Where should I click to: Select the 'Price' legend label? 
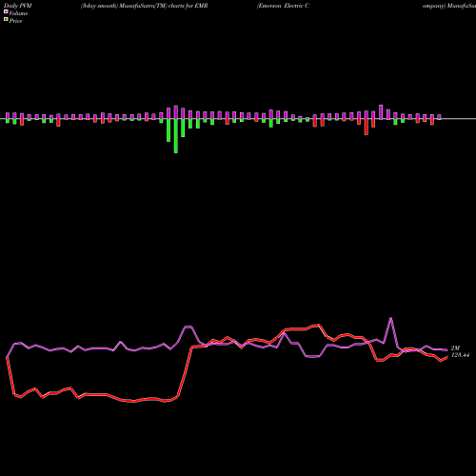click(x=15, y=21)
